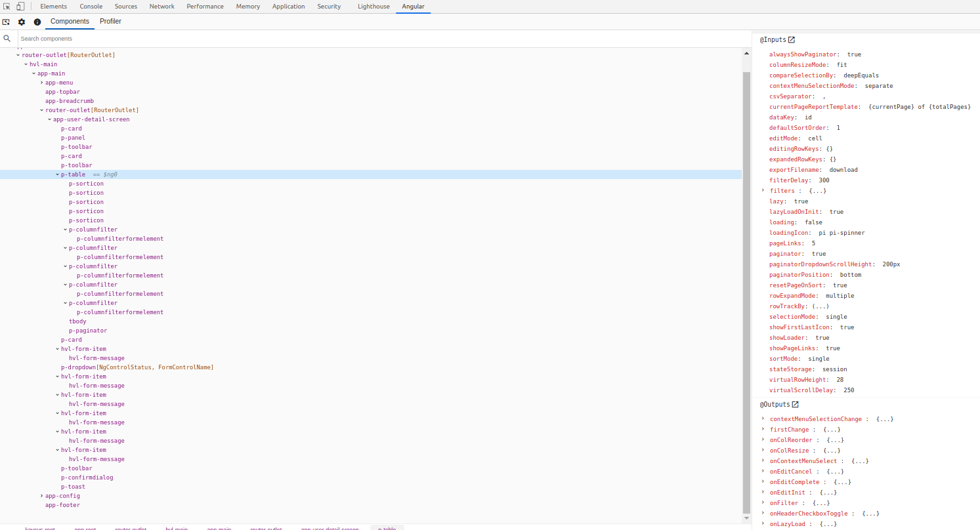The image size is (980, 530).
Task: Expand the app-menu node arrow
Action: (x=42, y=83)
